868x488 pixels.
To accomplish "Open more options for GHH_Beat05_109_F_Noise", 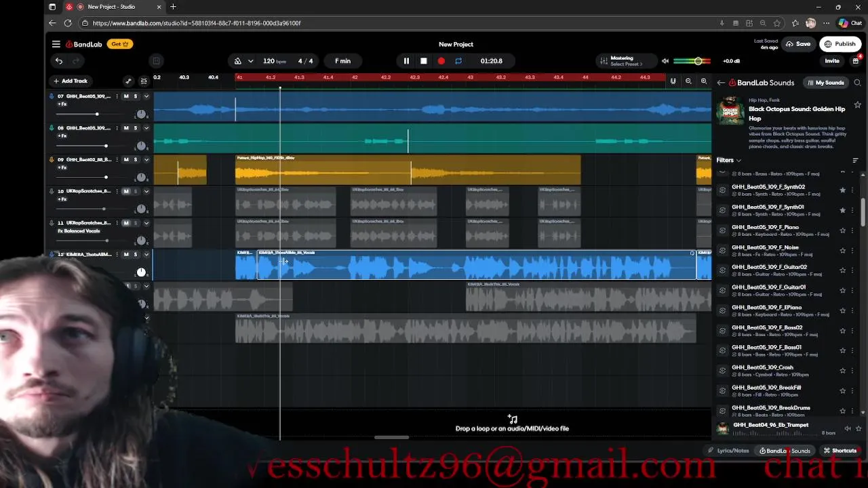I will pyautogui.click(x=852, y=250).
